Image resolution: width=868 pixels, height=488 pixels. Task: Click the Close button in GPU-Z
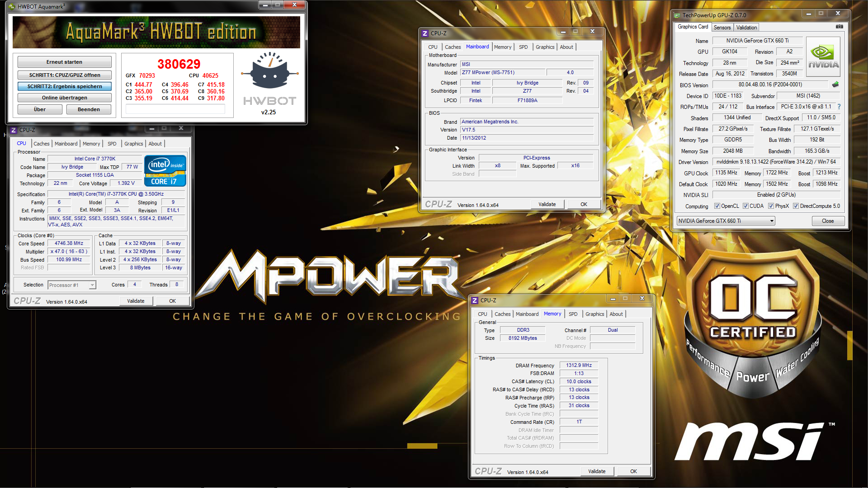828,221
